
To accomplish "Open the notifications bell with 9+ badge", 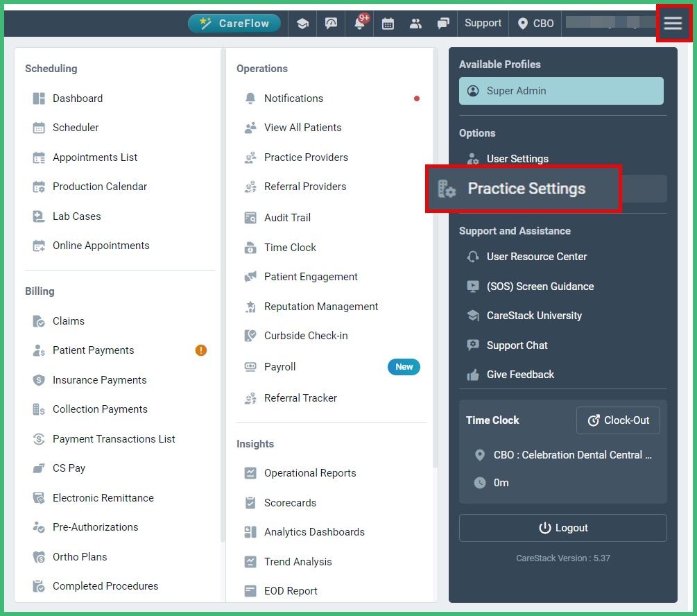I will (360, 22).
